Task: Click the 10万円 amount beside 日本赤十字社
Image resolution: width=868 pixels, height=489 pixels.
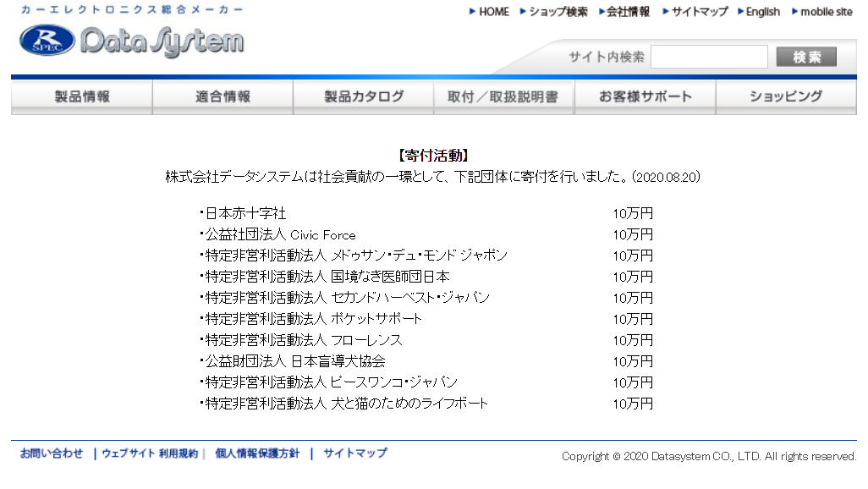Action: (x=633, y=214)
